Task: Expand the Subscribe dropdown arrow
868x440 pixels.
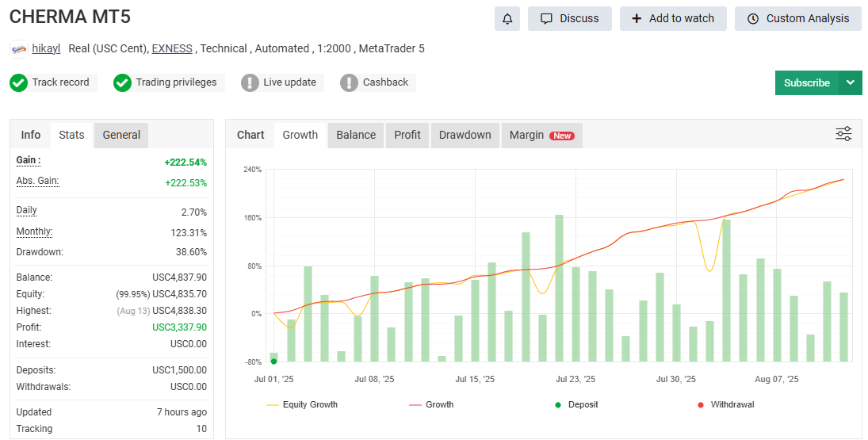Action: pyautogui.click(x=851, y=82)
